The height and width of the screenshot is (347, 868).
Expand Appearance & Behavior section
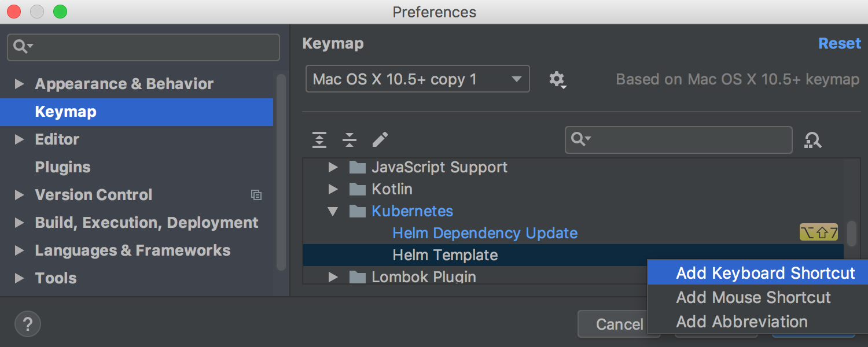(x=19, y=84)
